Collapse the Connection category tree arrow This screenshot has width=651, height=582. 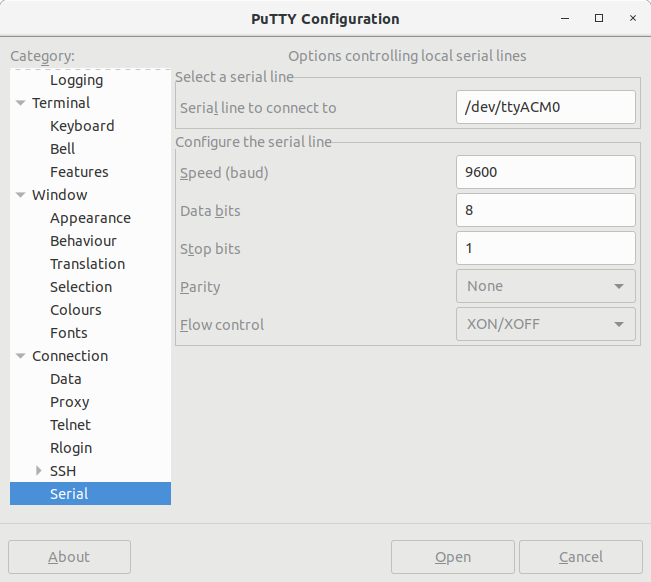20,356
